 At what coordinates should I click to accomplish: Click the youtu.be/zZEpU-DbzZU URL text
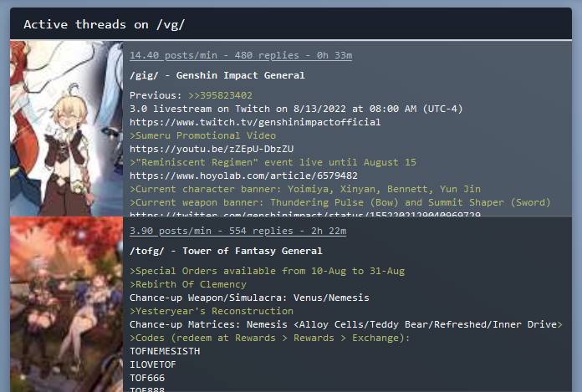[x=212, y=149]
